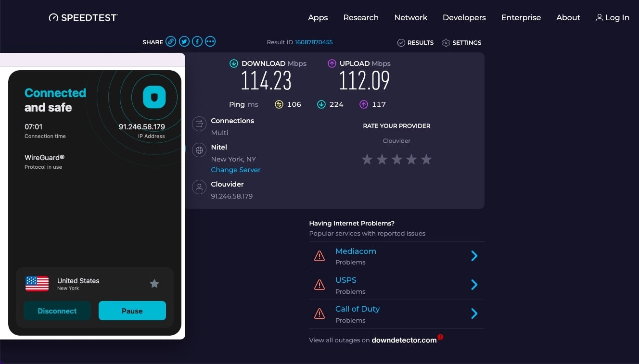
Task: Pause the VPN connection
Action: click(x=132, y=311)
